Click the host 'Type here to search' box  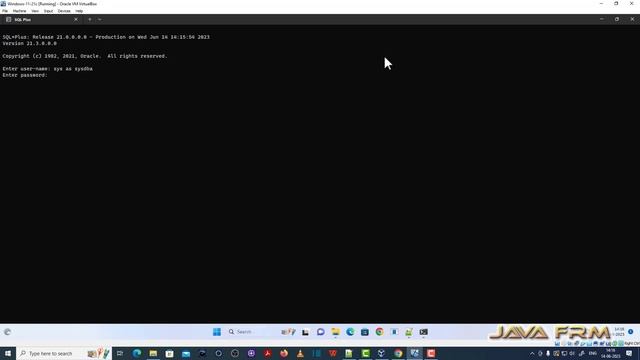pyautogui.click(x=63, y=353)
